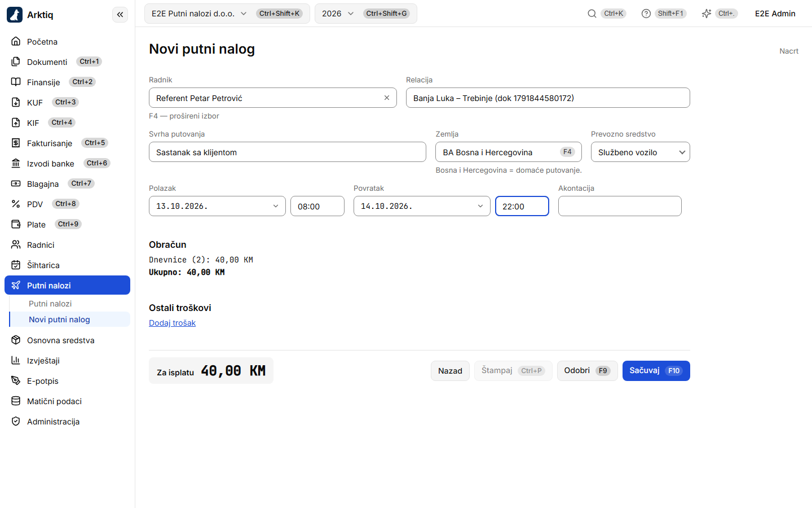Open company selector E2E Putni nalozi d.o.o.
This screenshot has height=508, width=812.
click(x=227, y=14)
